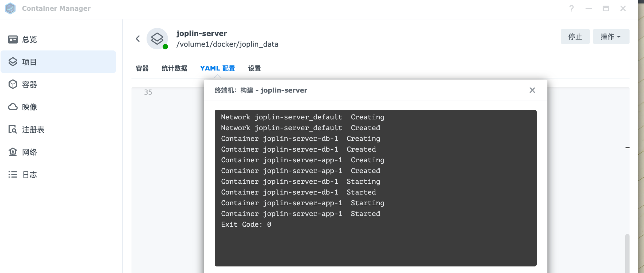Close the Container Manager window

point(623,8)
